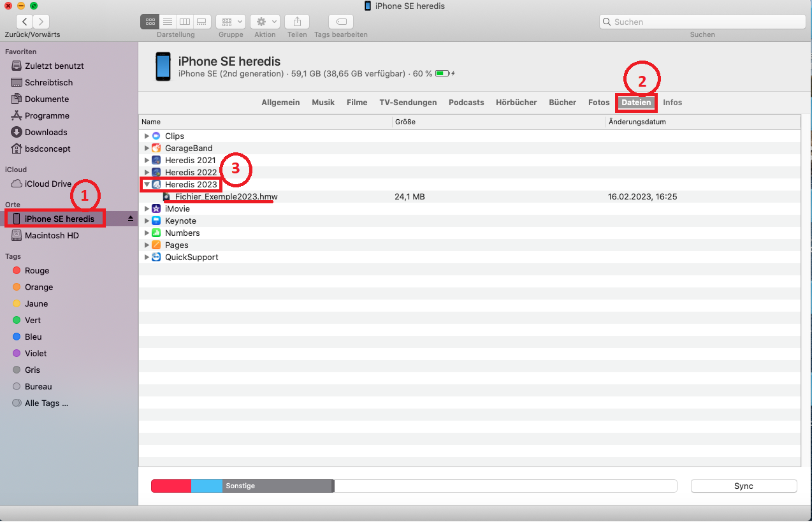
Task: Select gallery view in toolbar
Action: click(x=201, y=22)
